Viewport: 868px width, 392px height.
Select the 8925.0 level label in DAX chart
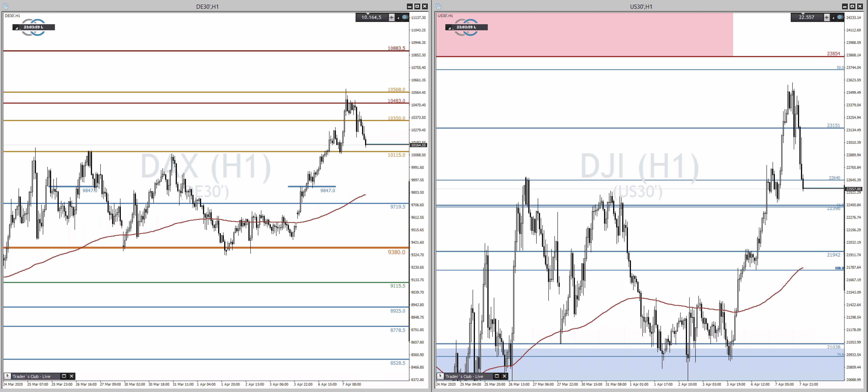point(398,311)
